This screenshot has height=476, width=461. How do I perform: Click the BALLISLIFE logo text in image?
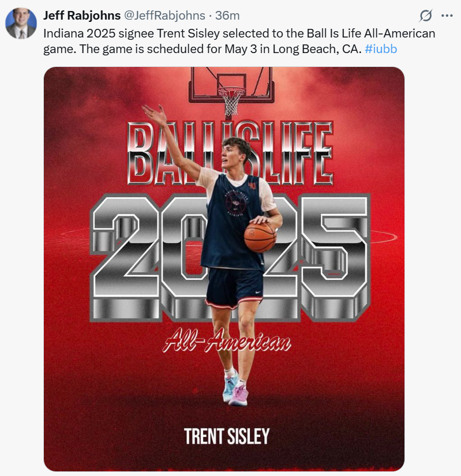(x=230, y=153)
